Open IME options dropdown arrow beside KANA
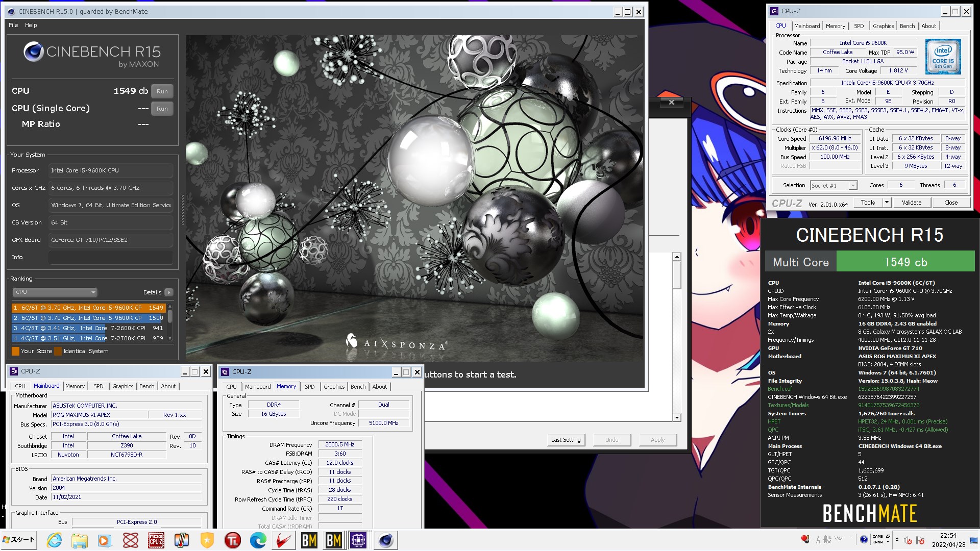The image size is (980, 551). 889,542
